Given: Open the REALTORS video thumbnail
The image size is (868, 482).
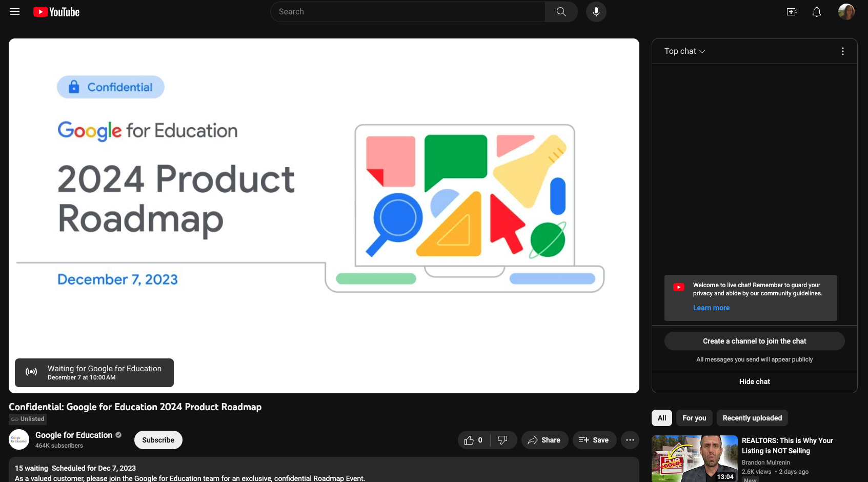Looking at the screenshot, I should [x=695, y=459].
